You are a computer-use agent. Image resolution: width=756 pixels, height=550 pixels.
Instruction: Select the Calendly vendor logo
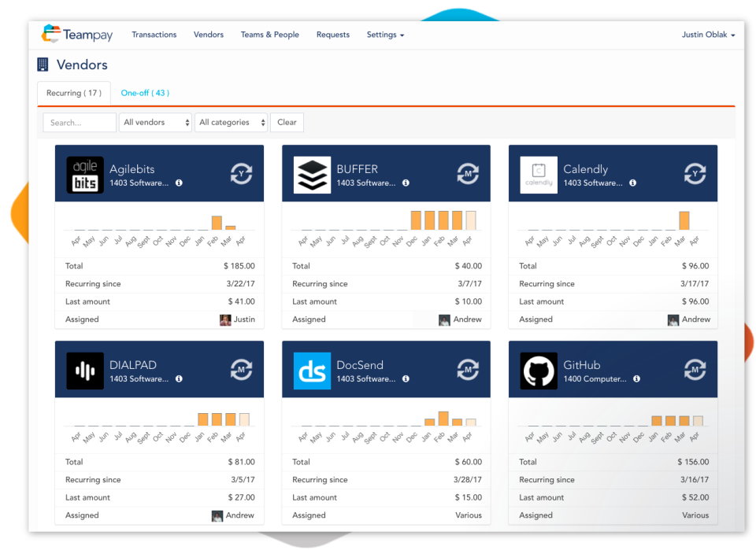click(538, 173)
